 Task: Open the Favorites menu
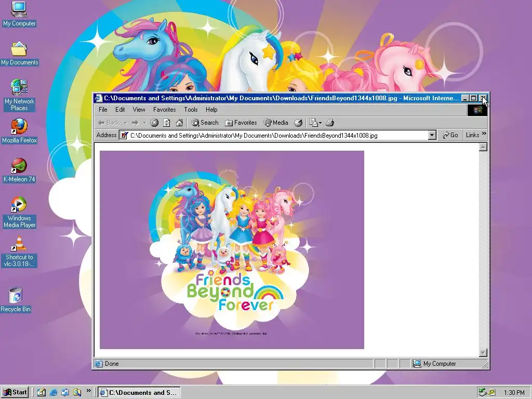tap(164, 110)
